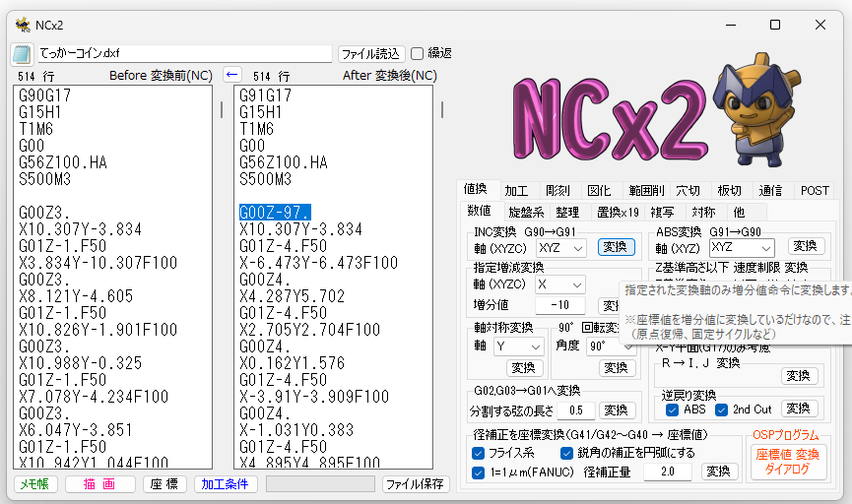Open the OSP 座標値 変換 ダイアログ button
This screenshot has height=504, width=852.
788,462
